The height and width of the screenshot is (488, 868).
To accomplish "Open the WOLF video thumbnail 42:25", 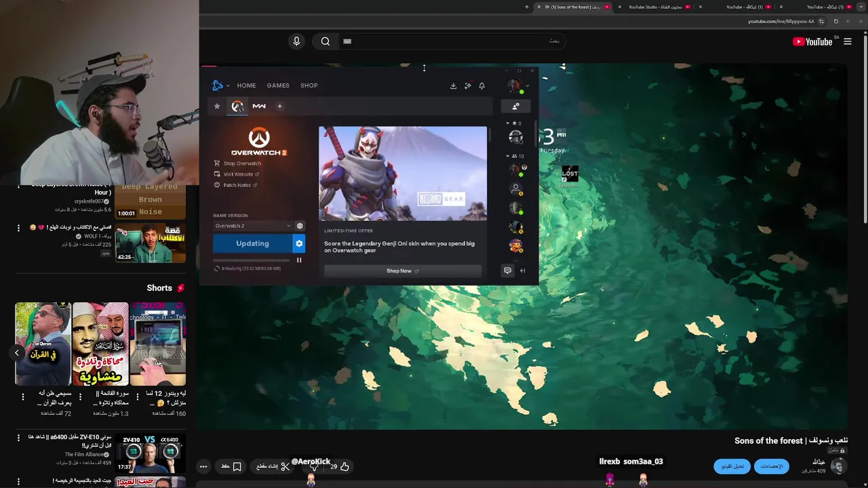I will 150,243.
